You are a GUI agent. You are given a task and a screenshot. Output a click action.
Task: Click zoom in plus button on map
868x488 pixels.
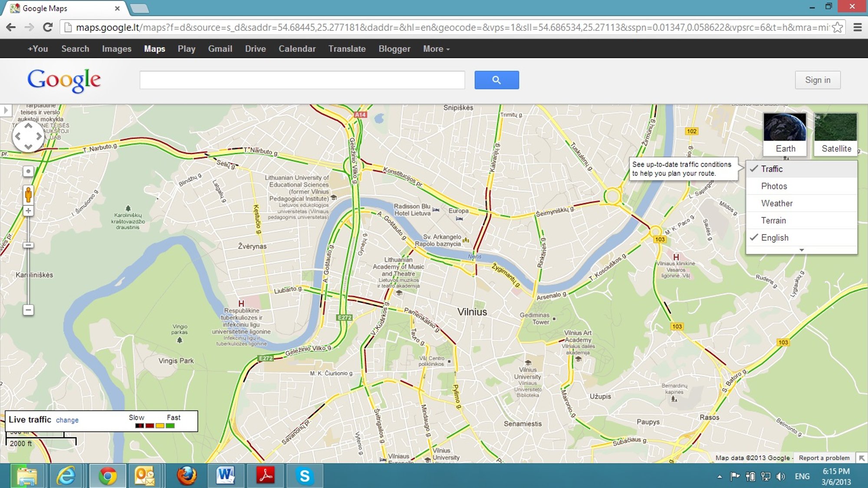28,211
